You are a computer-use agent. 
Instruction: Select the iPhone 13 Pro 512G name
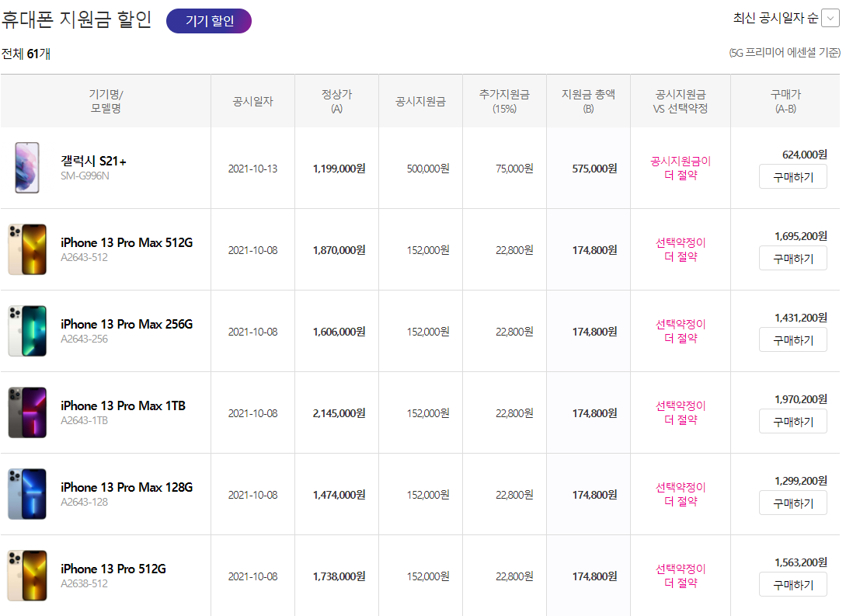[x=113, y=569]
